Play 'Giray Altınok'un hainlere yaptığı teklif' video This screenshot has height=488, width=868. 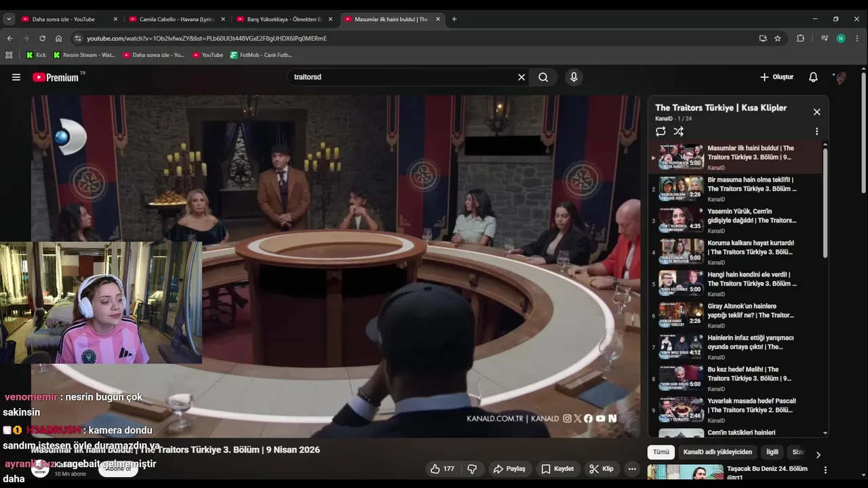coord(736,316)
